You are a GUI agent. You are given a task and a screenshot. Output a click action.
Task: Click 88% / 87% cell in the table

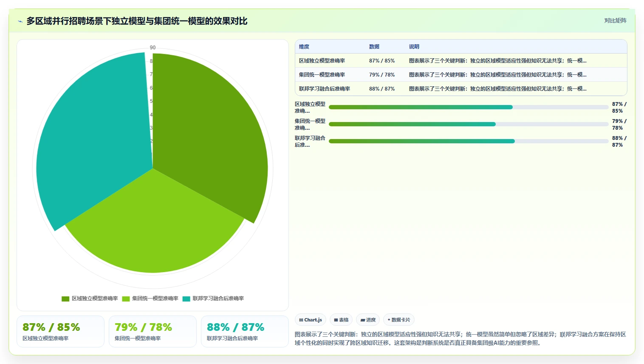click(382, 89)
